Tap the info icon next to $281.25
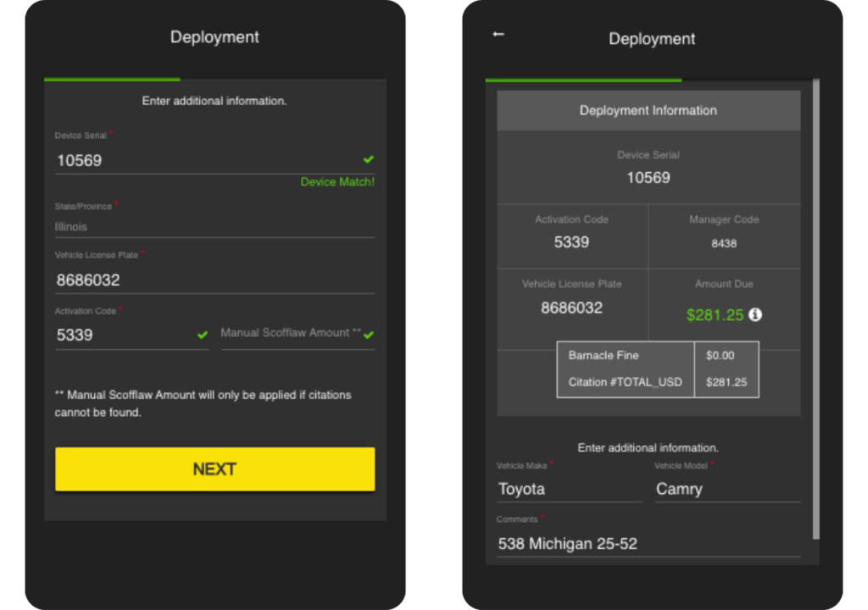Viewport: 868px width, 610px height. pyautogui.click(x=754, y=314)
